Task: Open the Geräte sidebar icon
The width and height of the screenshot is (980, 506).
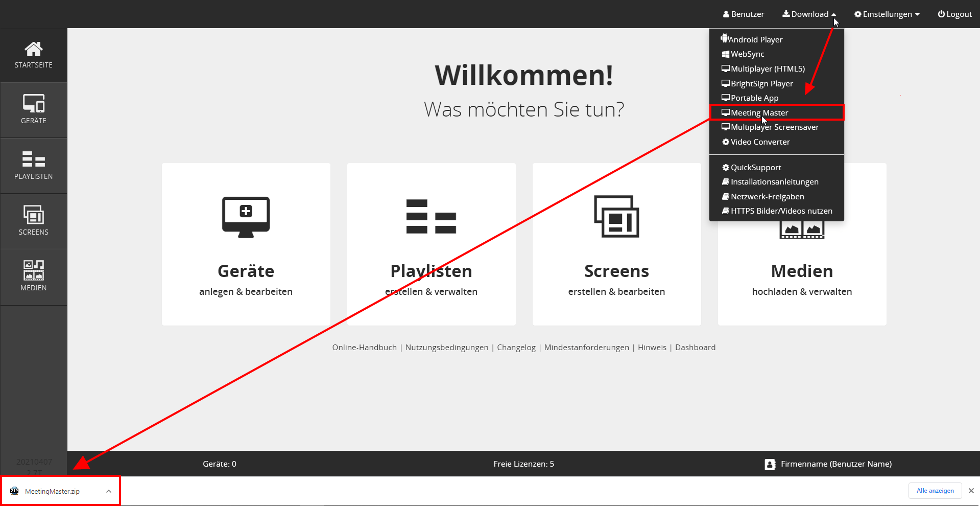Action: click(x=33, y=103)
